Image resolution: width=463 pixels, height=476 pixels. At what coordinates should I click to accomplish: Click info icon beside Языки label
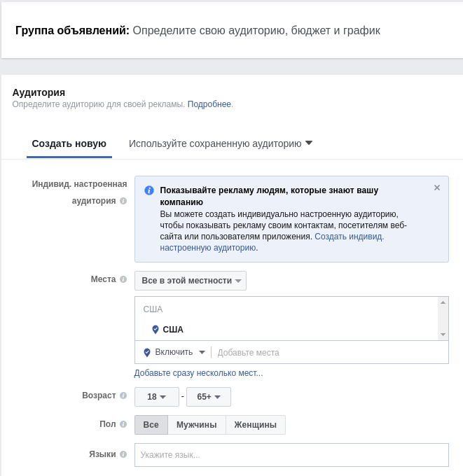(123, 454)
